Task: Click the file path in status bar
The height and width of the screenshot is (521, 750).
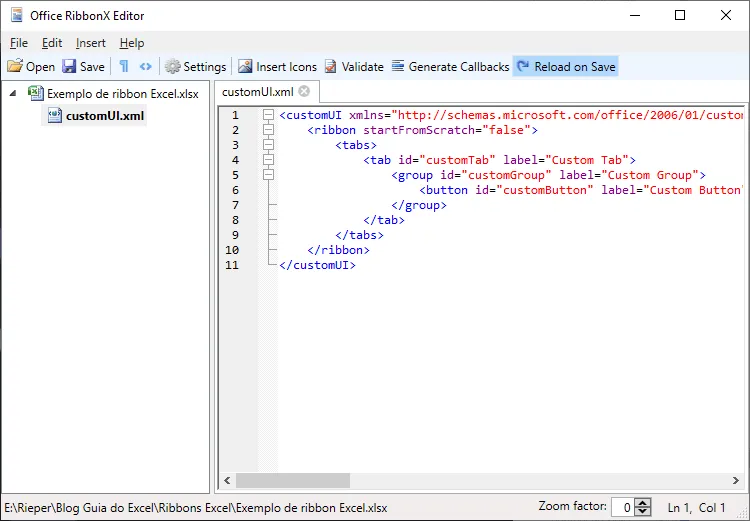Action: [x=196, y=508]
